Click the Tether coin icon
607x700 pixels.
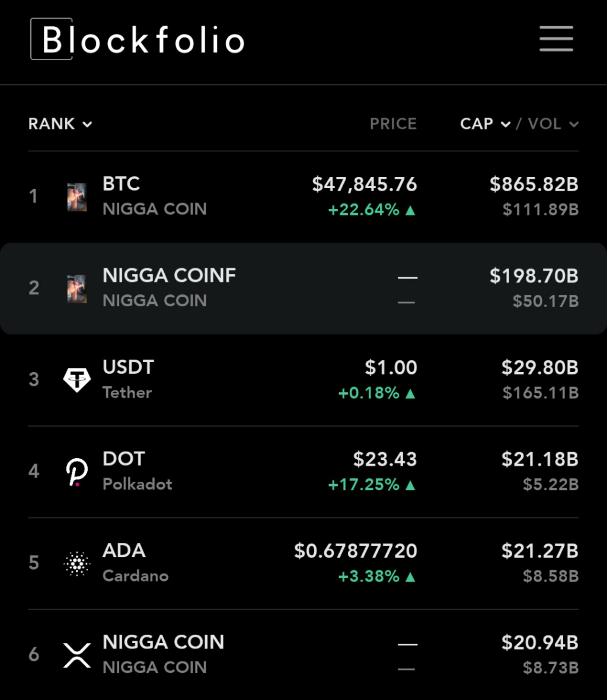(77, 379)
